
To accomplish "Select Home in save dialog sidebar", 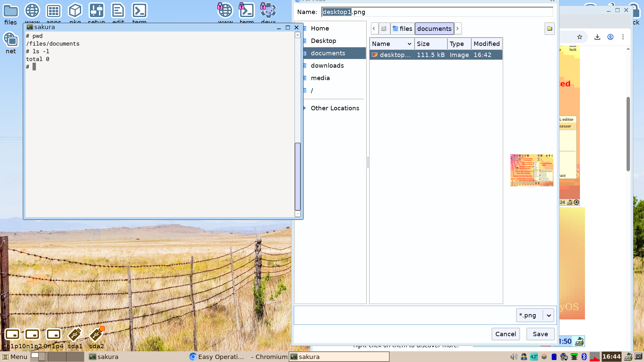I will (x=335, y=28).
